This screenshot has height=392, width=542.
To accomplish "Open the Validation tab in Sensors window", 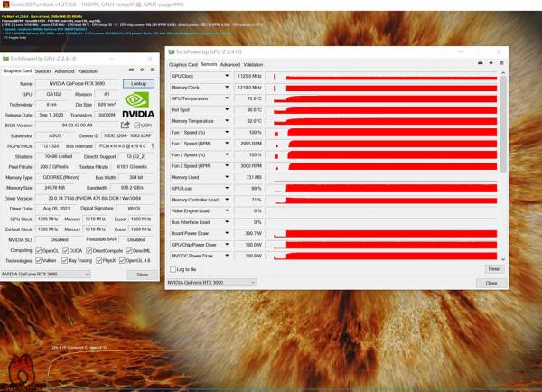I will click(x=253, y=65).
